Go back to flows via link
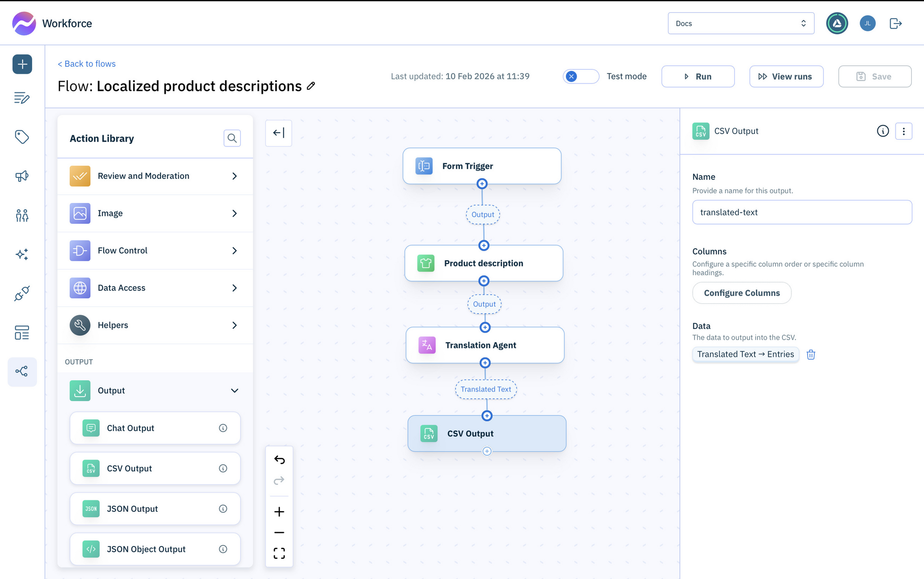This screenshot has width=924, height=579. 87,64
